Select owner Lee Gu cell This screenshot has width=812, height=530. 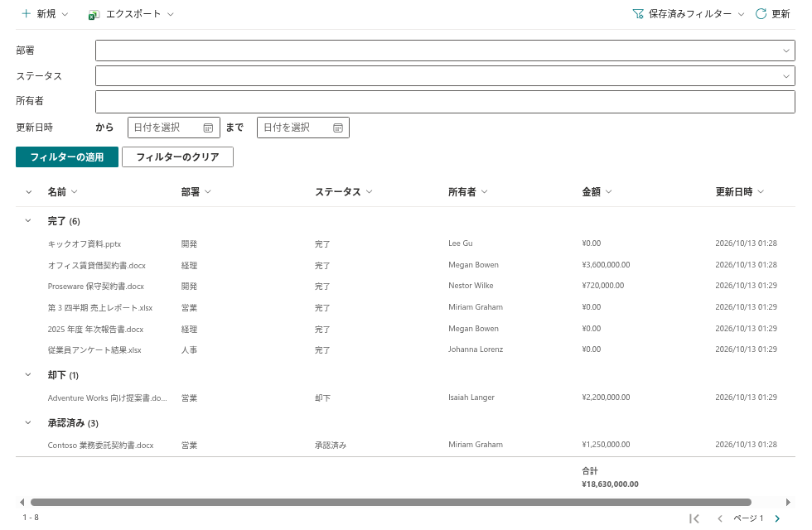(461, 243)
